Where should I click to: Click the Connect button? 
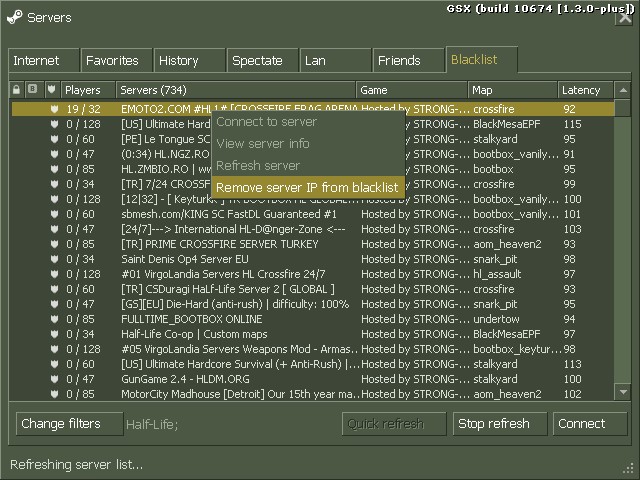(x=590, y=424)
